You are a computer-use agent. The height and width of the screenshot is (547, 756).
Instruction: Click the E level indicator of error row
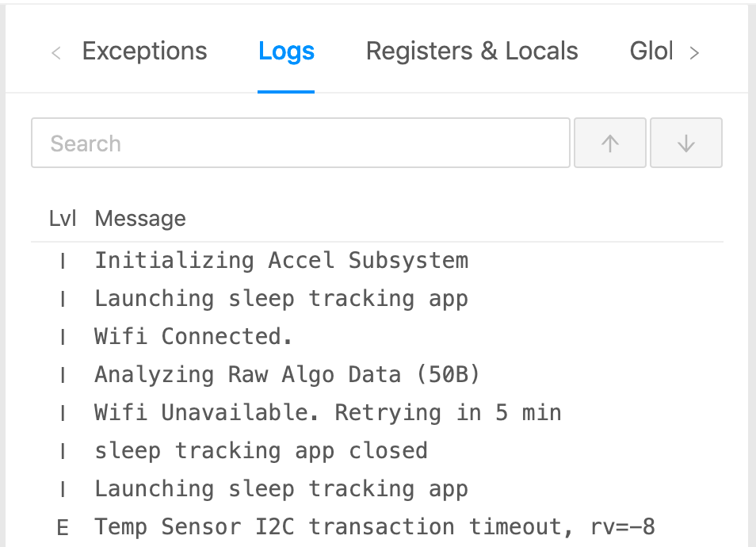(63, 528)
